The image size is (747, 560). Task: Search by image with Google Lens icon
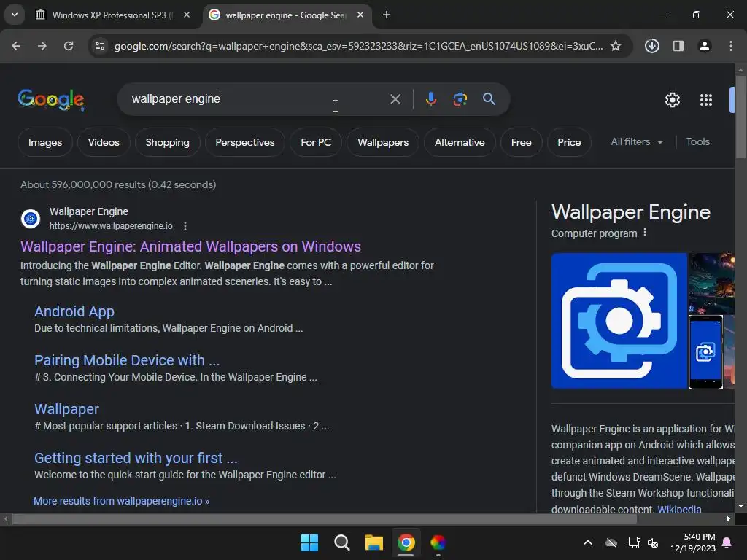click(460, 99)
